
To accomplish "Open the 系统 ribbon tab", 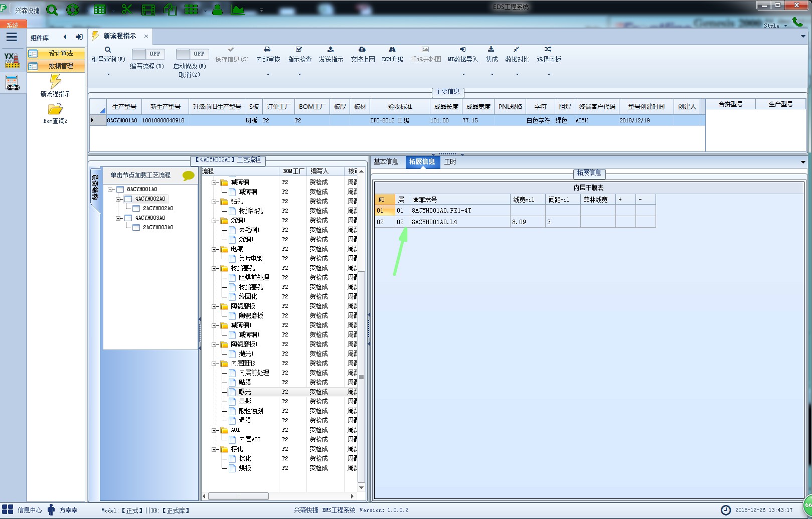I will (x=13, y=24).
